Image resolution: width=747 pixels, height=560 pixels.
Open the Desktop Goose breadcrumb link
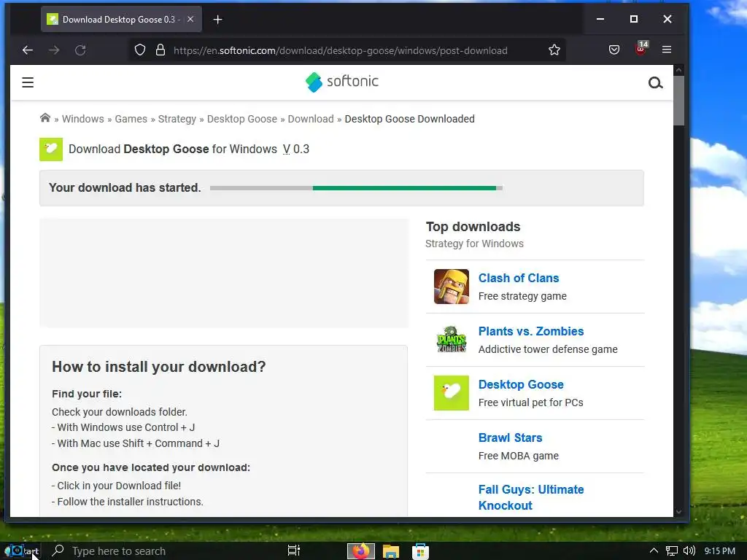point(242,119)
